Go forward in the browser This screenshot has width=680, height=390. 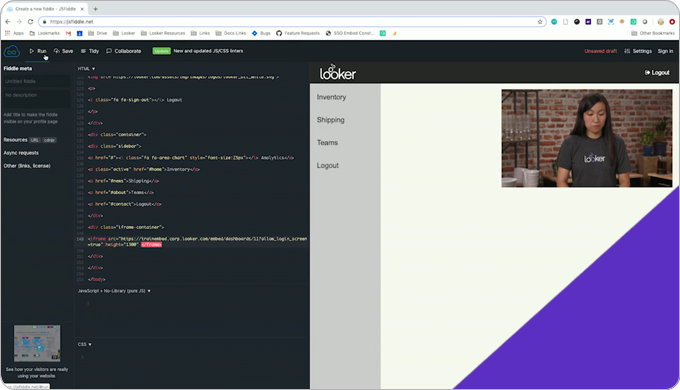(x=19, y=22)
